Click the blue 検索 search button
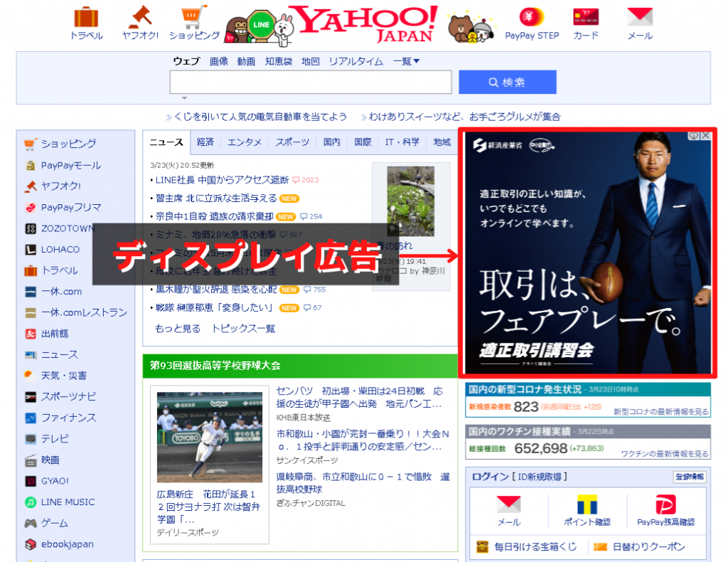 (508, 83)
